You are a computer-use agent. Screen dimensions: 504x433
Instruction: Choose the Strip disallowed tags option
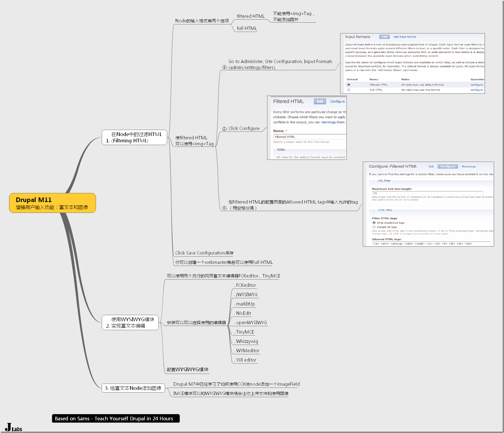tap(374, 223)
